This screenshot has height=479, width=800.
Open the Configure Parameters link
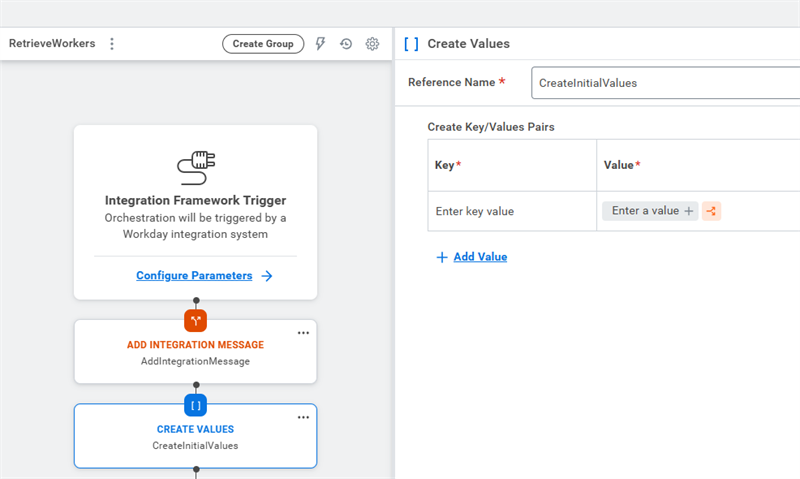click(x=194, y=275)
